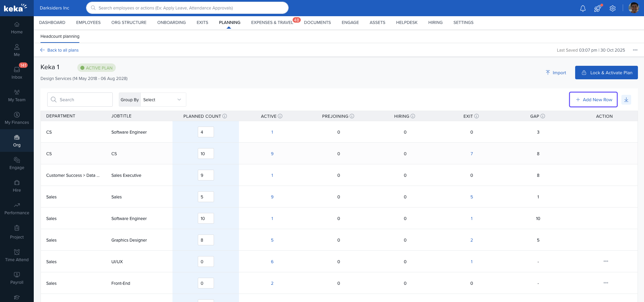This screenshot has width=644, height=302.
Task: Open more options menu next to Last Saved
Action: pyautogui.click(x=635, y=50)
